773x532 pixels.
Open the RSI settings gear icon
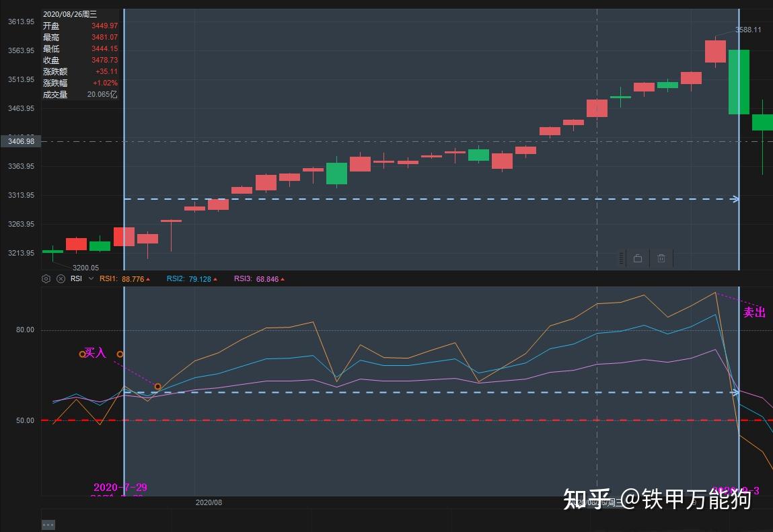46,278
